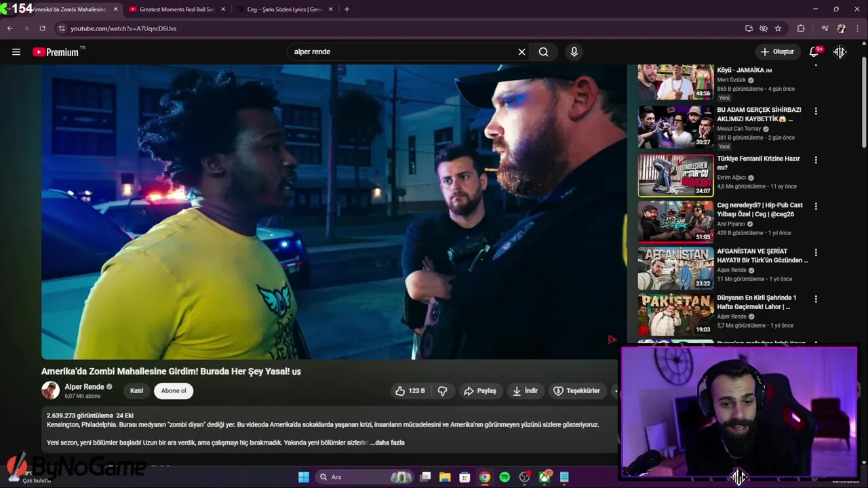
Task: Share the video with Paylaş
Action: (x=480, y=390)
